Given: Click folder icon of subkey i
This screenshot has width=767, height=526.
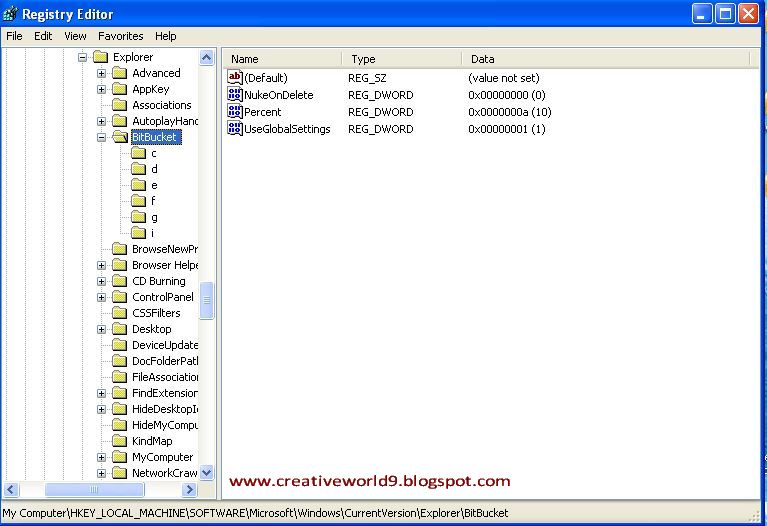Looking at the screenshot, I should tap(138, 233).
